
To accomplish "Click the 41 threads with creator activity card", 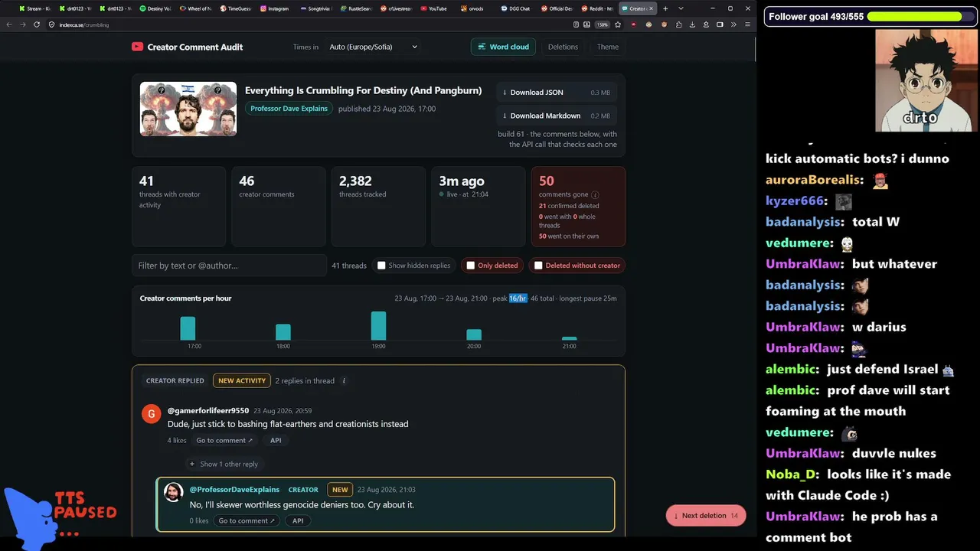I will (178, 207).
